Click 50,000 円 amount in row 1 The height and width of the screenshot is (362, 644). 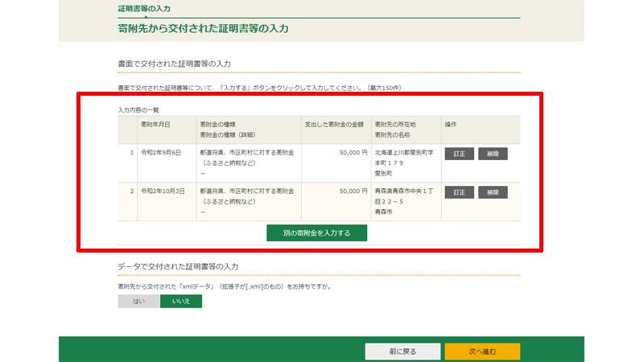(x=353, y=153)
